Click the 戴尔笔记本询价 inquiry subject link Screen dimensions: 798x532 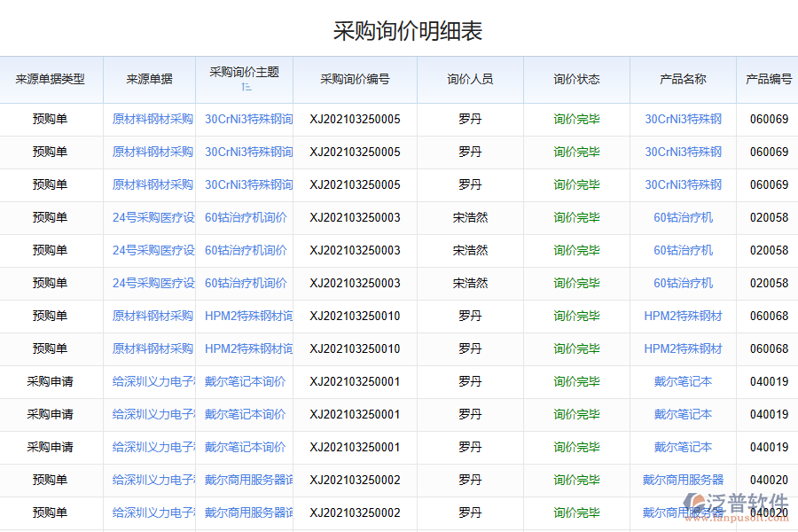(246, 382)
